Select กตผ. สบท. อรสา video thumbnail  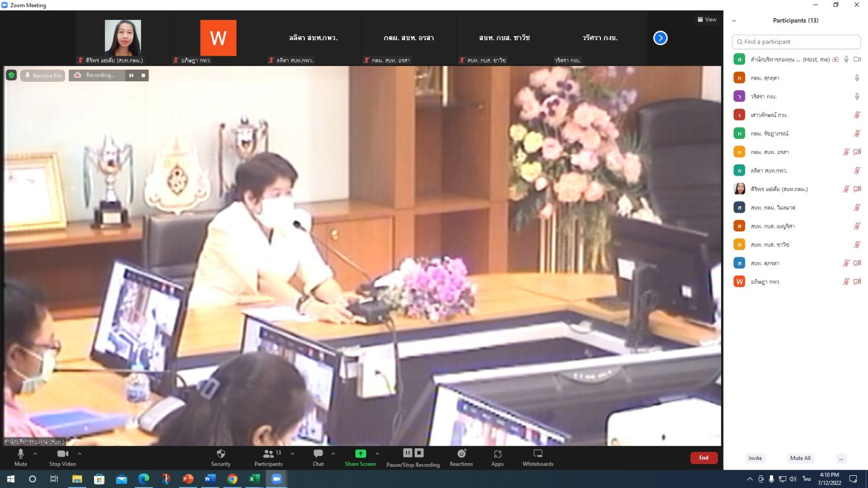pos(409,39)
